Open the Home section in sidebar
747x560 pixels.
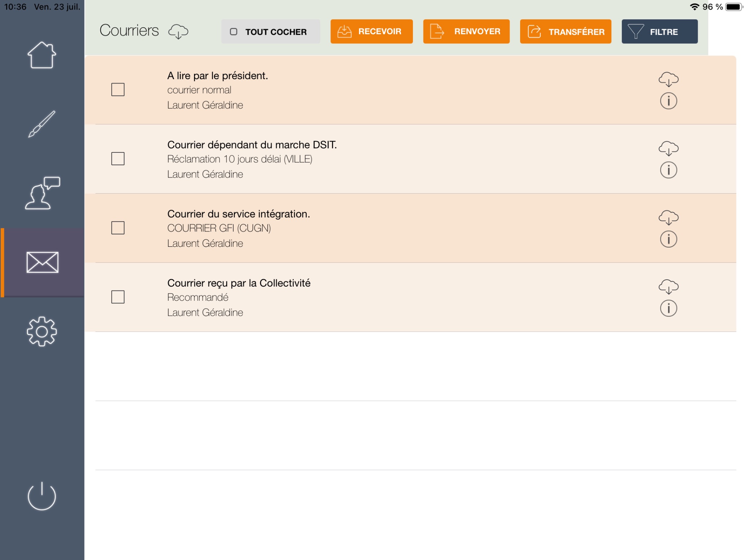42,55
